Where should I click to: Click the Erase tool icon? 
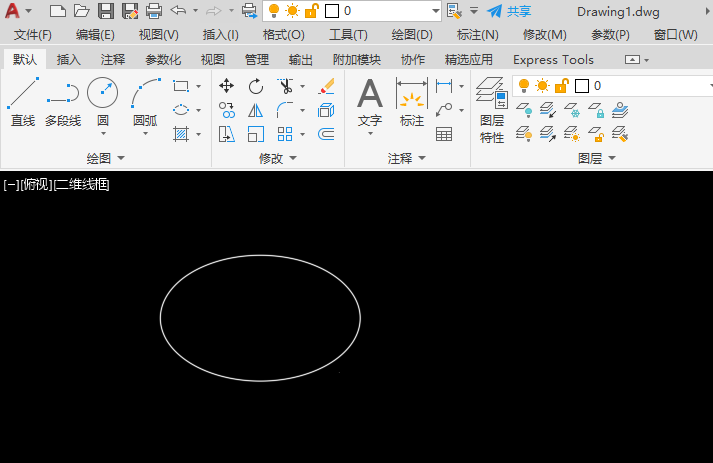pos(326,86)
